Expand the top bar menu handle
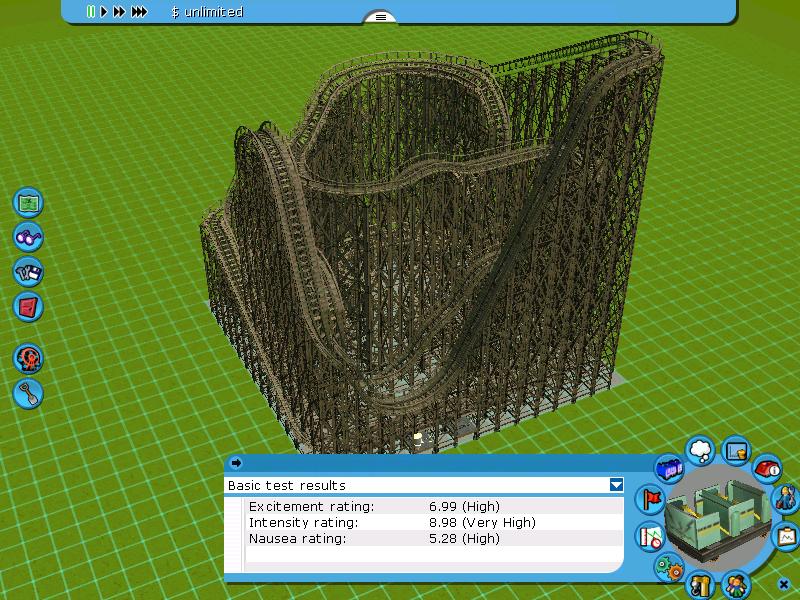This screenshot has width=800, height=600. click(x=381, y=17)
